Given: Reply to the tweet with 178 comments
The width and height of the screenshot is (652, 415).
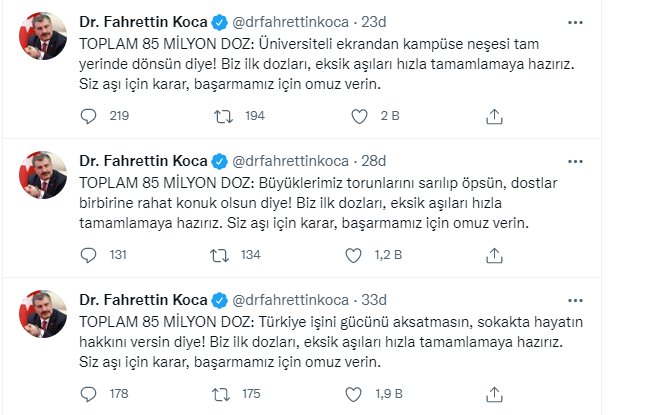Looking at the screenshot, I should (88, 394).
